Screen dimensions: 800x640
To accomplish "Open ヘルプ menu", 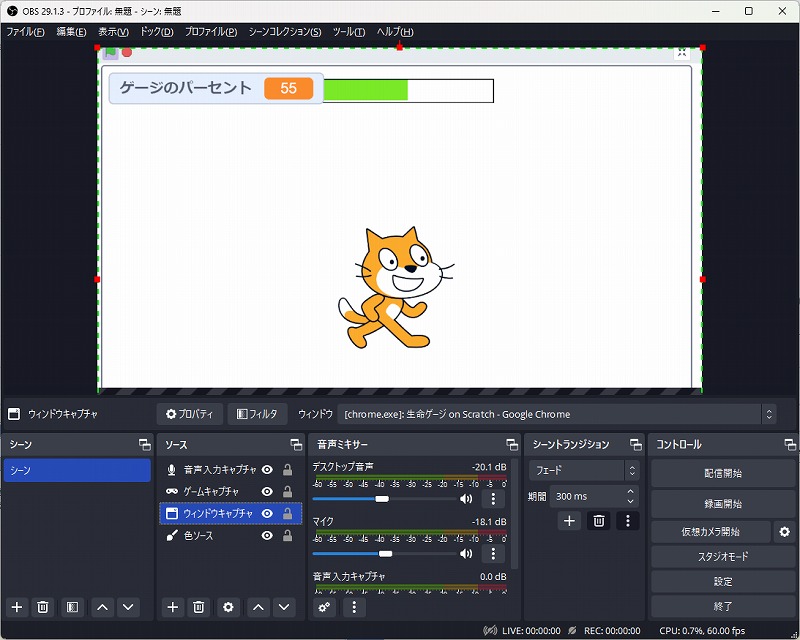I will click(x=395, y=32).
